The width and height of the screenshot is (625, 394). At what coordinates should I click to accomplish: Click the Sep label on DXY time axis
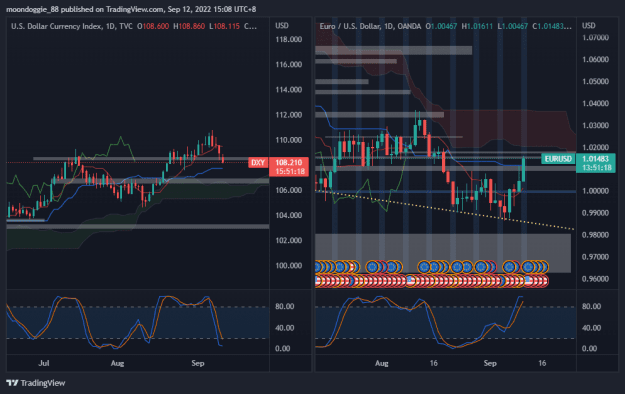(x=198, y=363)
